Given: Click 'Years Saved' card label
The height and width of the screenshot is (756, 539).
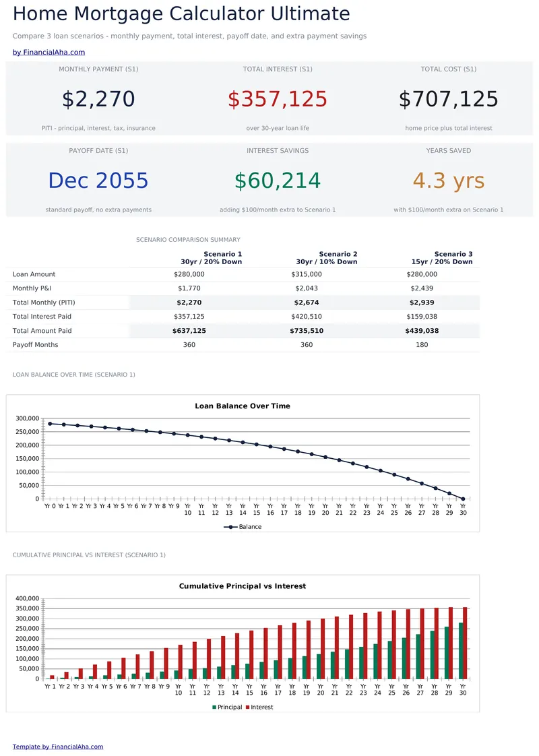Looking at the screenshot, I should coord(448,150).
